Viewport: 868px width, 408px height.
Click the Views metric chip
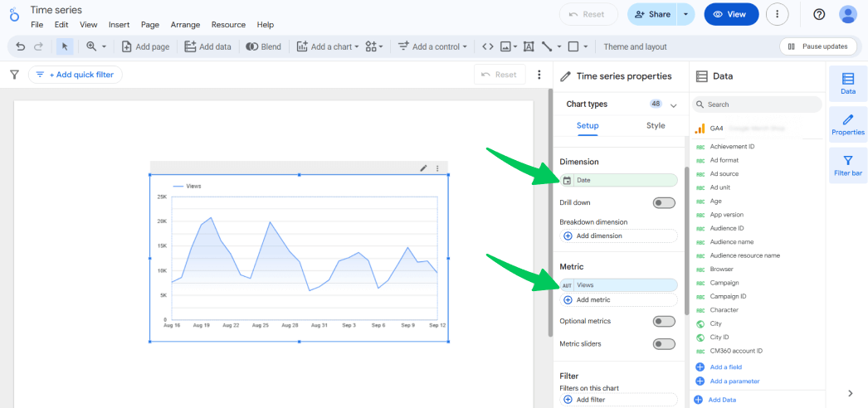click(x=618, y=285)
